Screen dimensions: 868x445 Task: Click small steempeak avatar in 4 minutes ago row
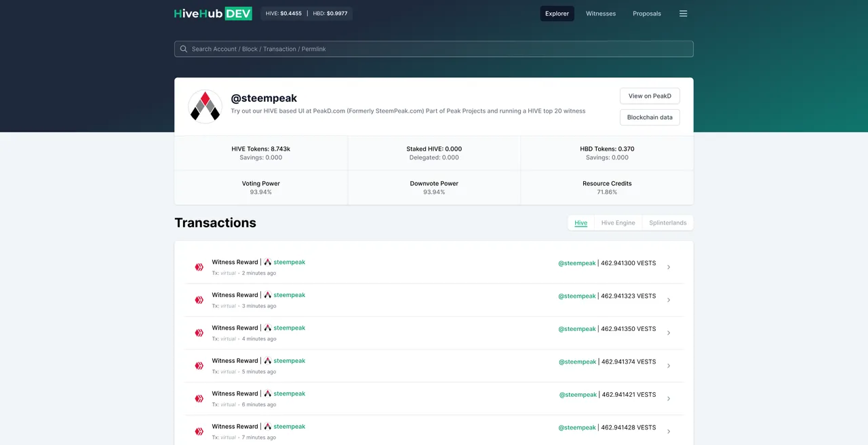coord(268,328)
